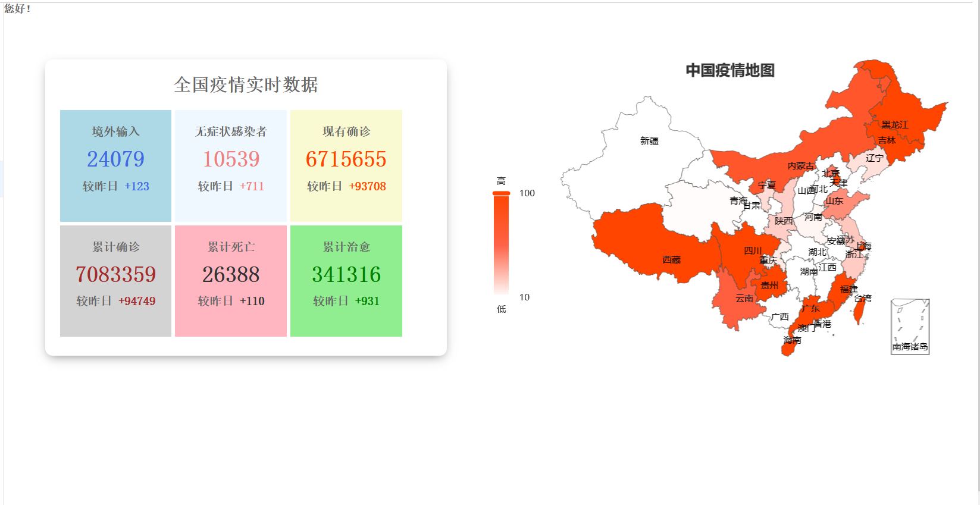This screenshot has width=980, height=505.
Task: Click the 现有确诊 card showing 6715655
Action: (346, 165)
